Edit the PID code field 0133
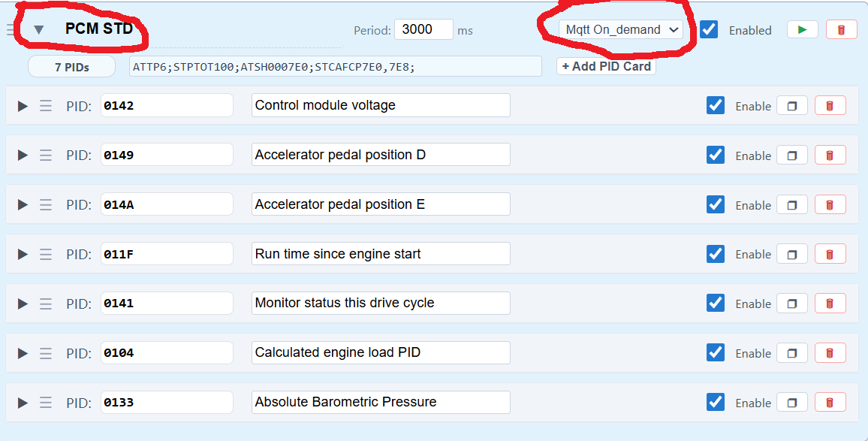Image resolution: width=868 pixels, height=441 pixels. pos(167,402)
